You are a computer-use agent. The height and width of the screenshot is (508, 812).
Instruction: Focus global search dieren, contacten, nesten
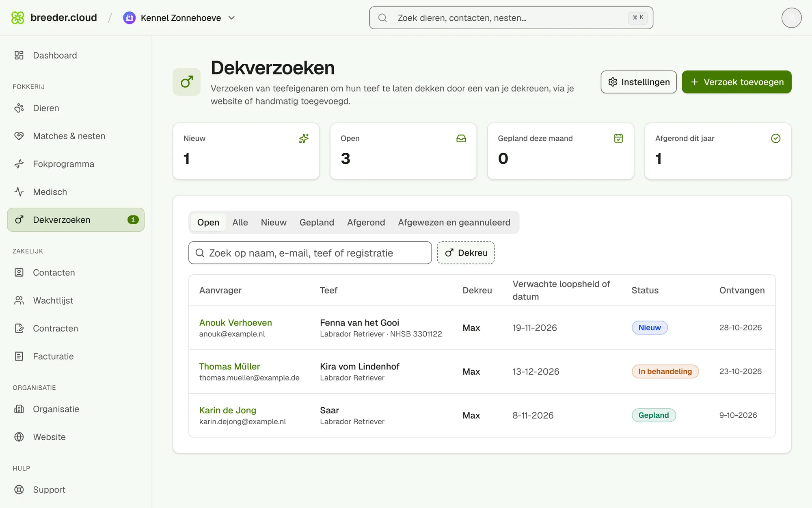point(511,18)
